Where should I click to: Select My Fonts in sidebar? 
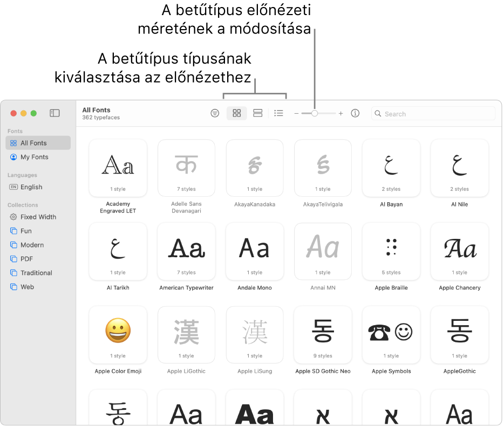click(38, 157)
